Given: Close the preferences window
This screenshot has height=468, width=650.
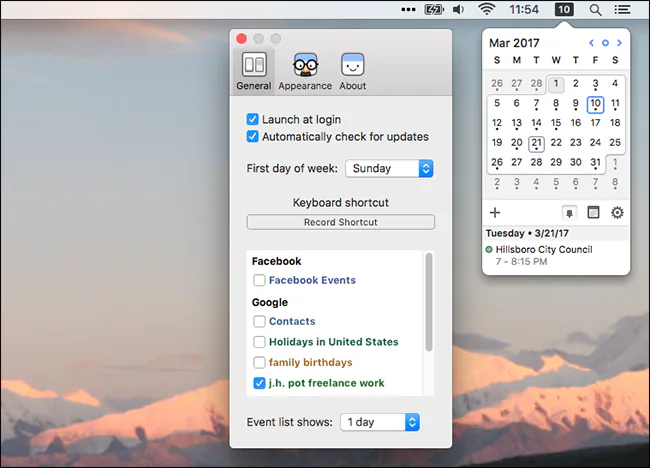Looking at the screenshot, I should (x=241, y=39).
